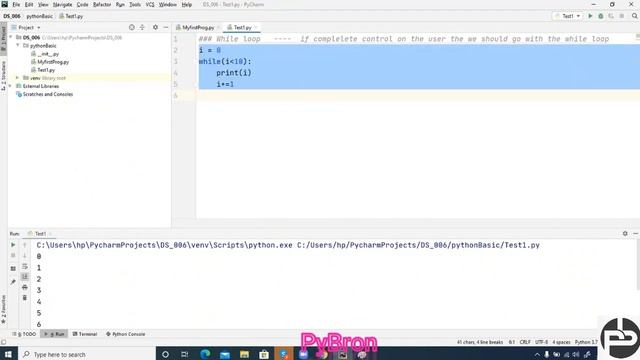Open Task View on taskbar

(x=184, y=354)
